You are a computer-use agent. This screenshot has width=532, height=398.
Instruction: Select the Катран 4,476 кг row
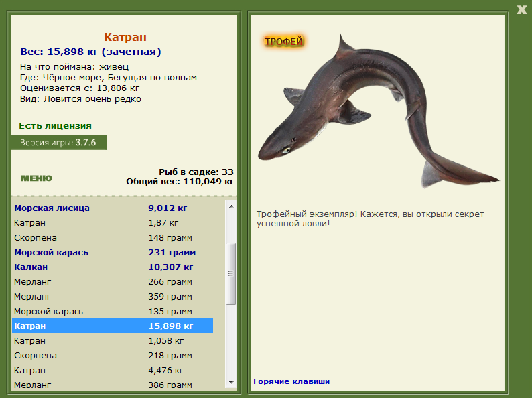113,370
